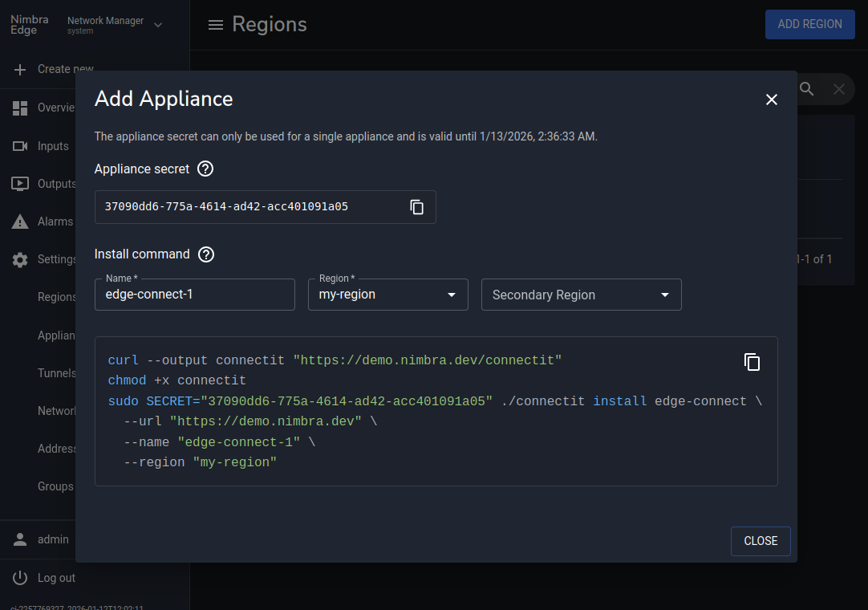868x610 pixels.
Task: Copy the install command code block
Action: pyautogui.click(x=752, y=362)
